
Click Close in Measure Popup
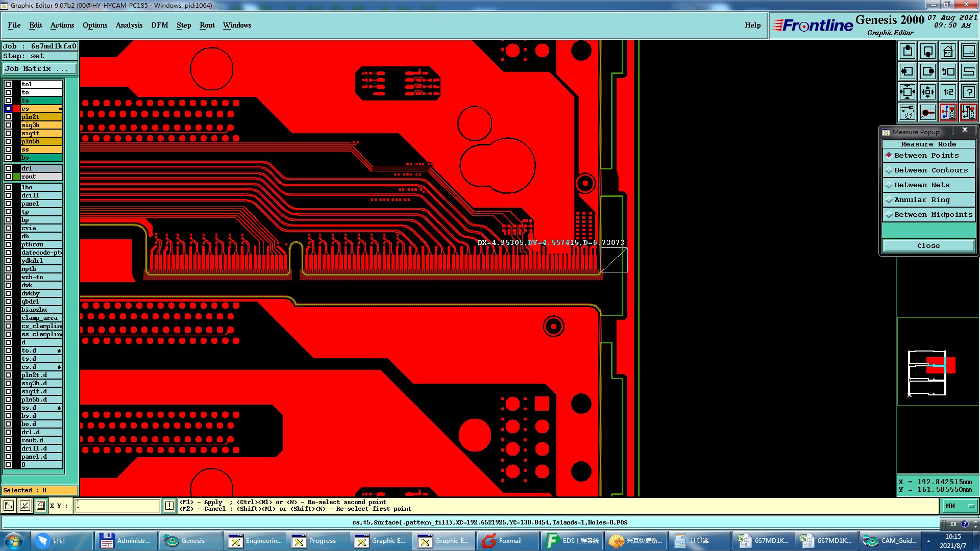point(928,245)
